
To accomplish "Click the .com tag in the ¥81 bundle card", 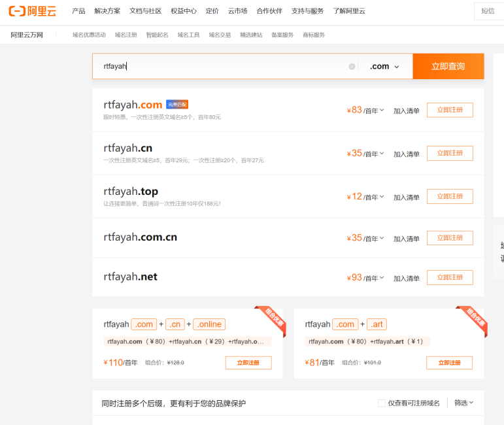I will pyautogui.click(x=345, y=324).
